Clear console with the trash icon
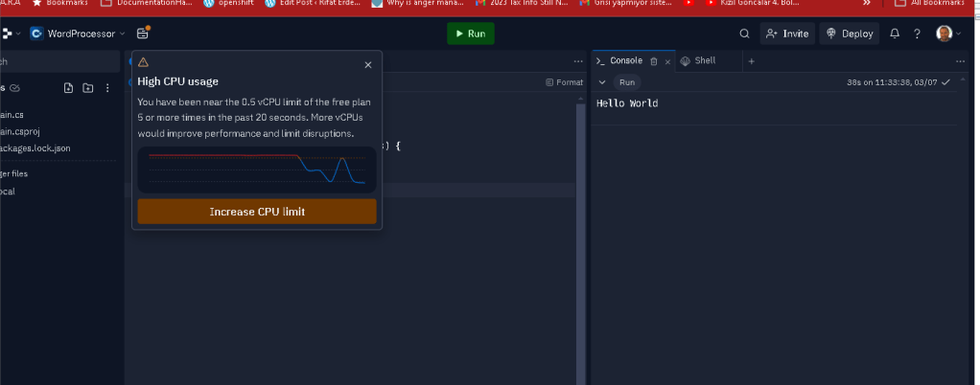 point(654,61)
